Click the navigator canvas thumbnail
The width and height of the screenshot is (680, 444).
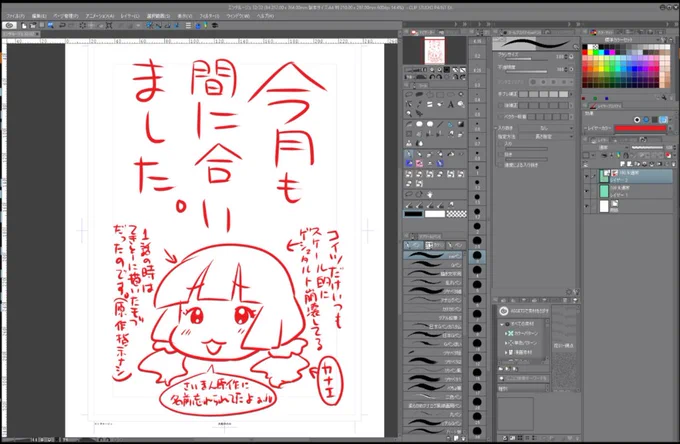tap(435, 50)
